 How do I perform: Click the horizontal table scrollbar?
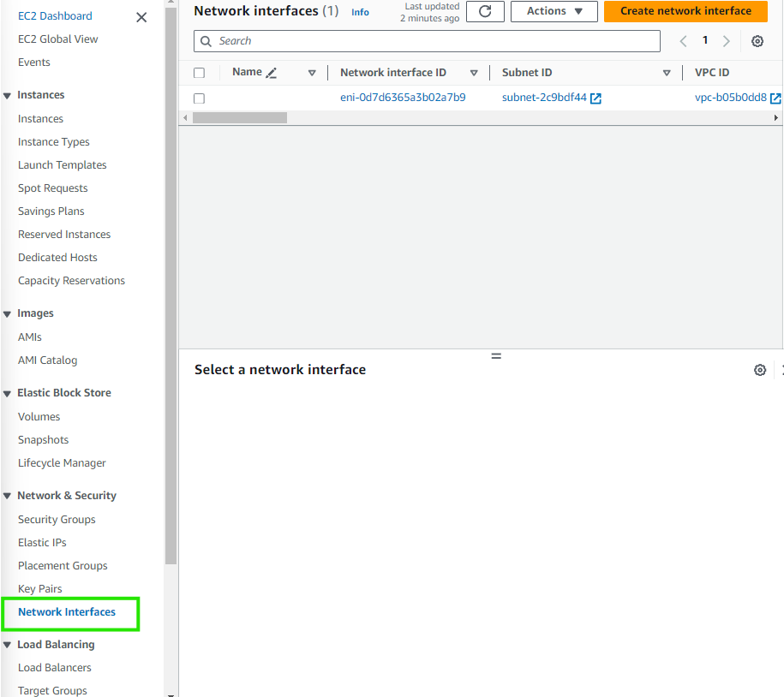[x=240, y=117]
